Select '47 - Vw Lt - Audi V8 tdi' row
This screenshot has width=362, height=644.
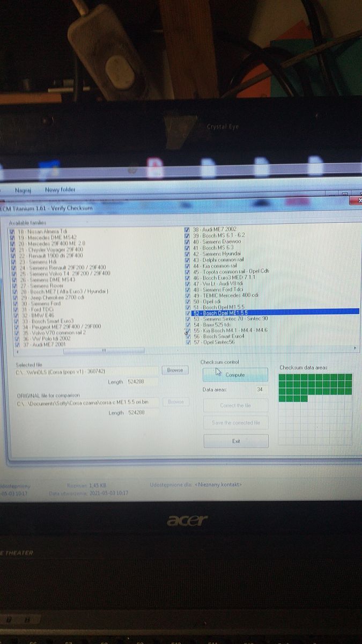tap(218, 283)
